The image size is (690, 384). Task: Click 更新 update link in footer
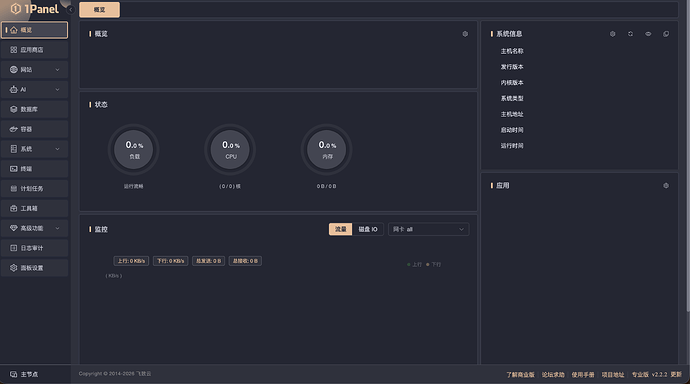(676, 375)
